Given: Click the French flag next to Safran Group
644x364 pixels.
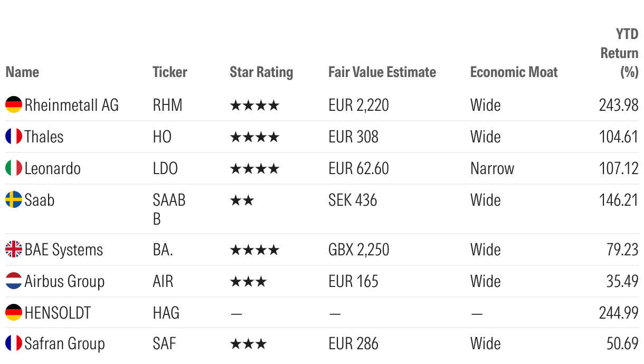Looking at the screenshot, I should click(14, 343).
